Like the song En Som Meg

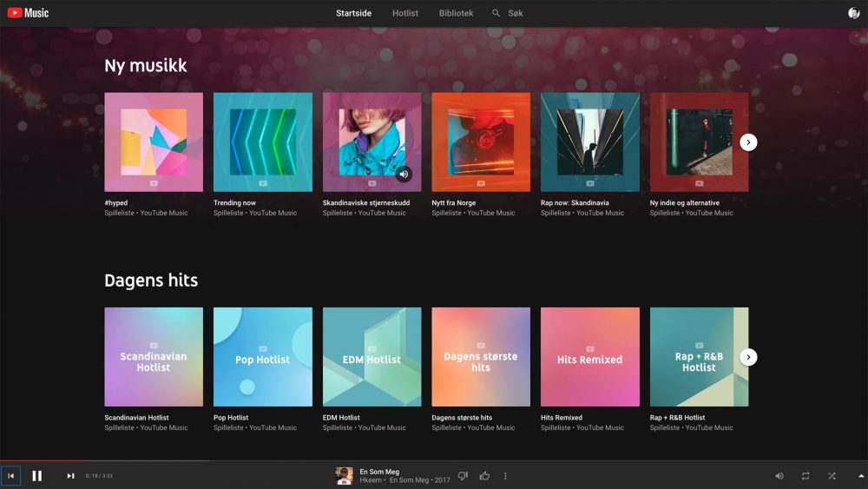(484, 476)
